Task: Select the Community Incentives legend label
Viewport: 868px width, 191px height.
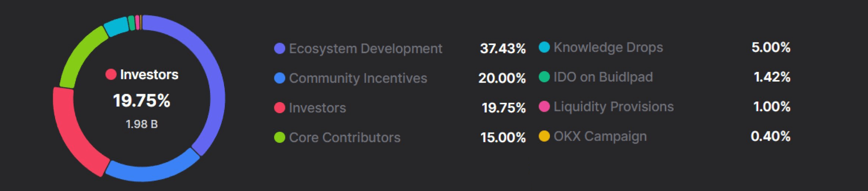Action: tap(358, 78)
